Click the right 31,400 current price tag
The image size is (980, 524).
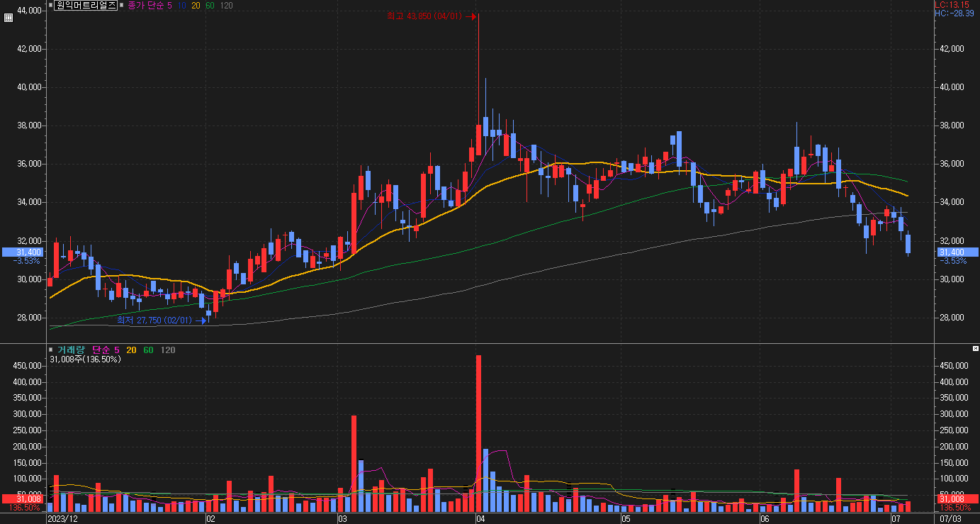point(957,252)
